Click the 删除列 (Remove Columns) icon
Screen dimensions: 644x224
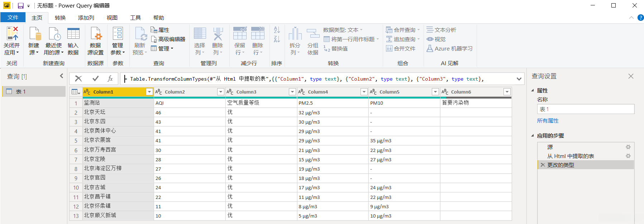tap(218, 33)
